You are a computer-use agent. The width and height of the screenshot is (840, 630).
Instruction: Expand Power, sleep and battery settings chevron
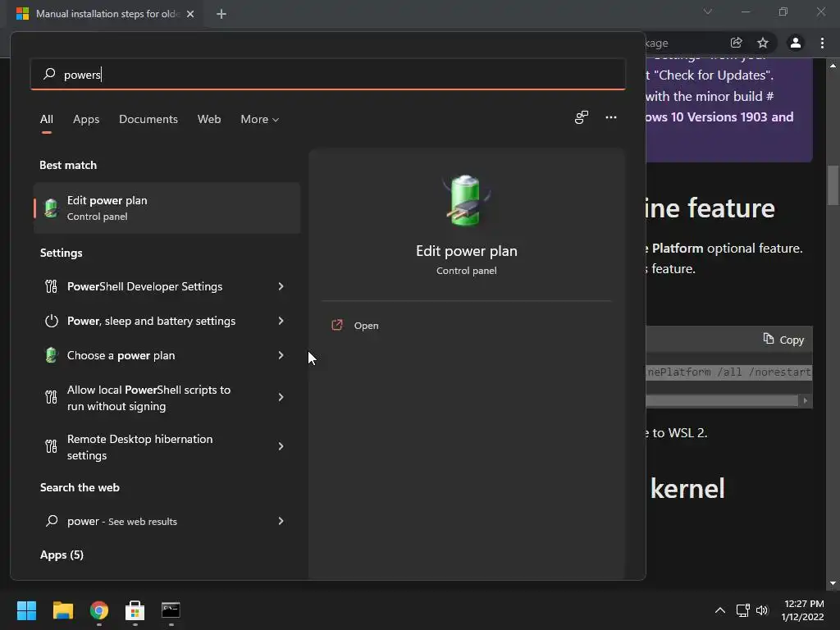tap(281, 321)
